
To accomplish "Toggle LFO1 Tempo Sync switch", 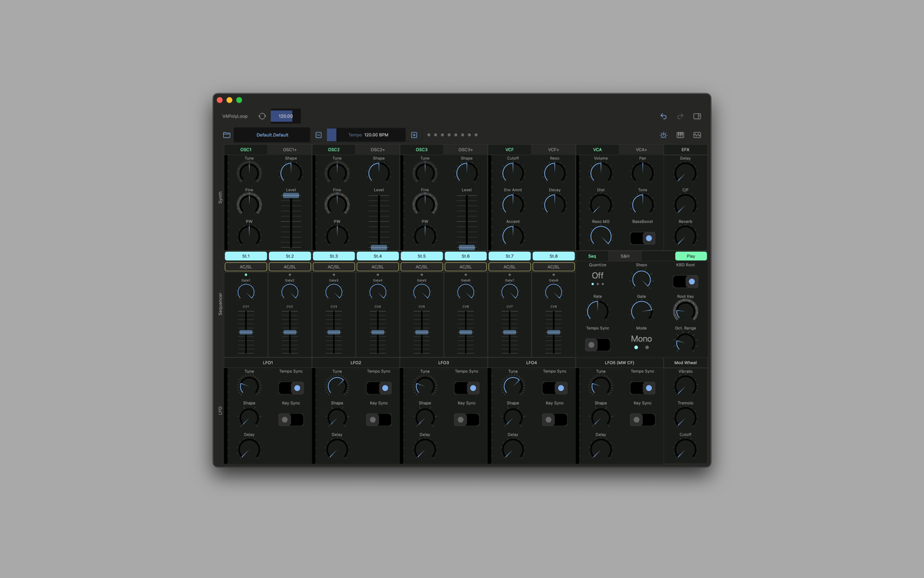I will click(x=291, y=388).
